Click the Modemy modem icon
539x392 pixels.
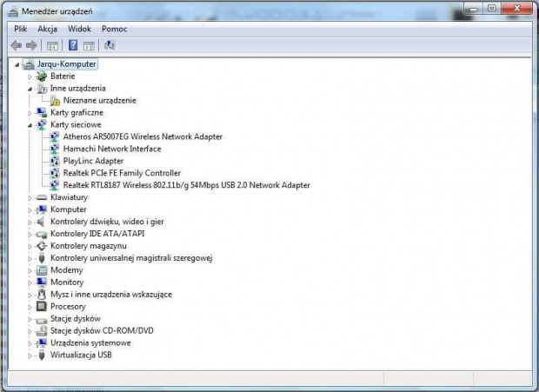pos(41,270)
